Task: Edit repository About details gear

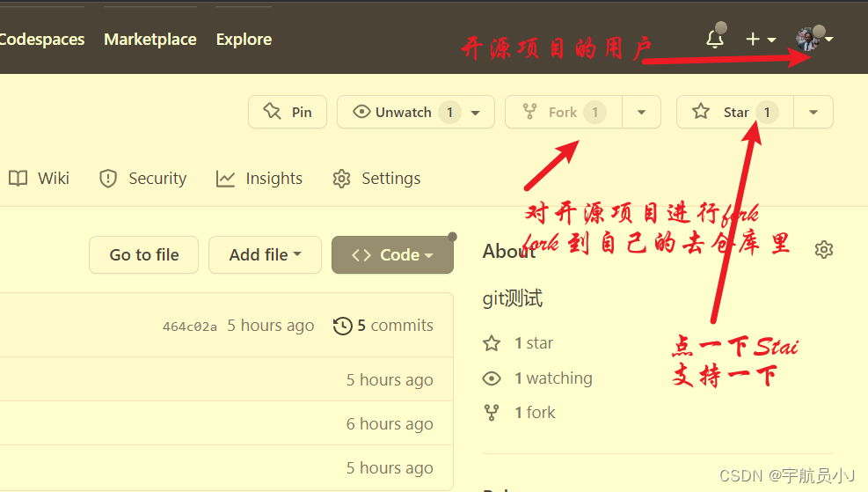Action: coord(824,249)
